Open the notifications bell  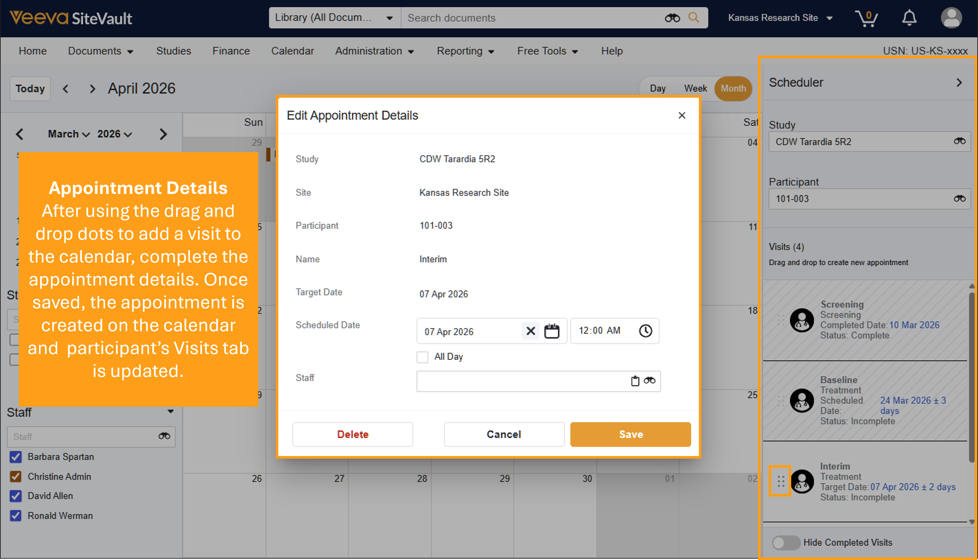point(909,18)
